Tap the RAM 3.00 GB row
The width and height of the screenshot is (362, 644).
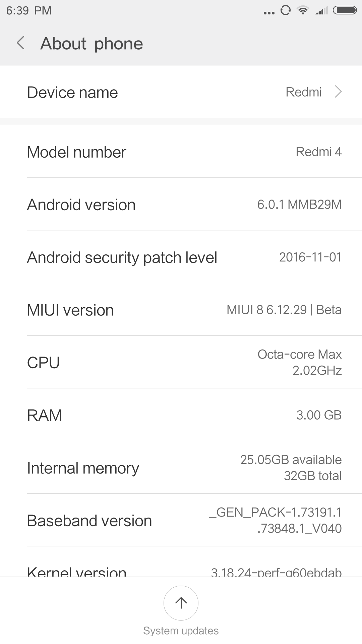coord(181,415)
